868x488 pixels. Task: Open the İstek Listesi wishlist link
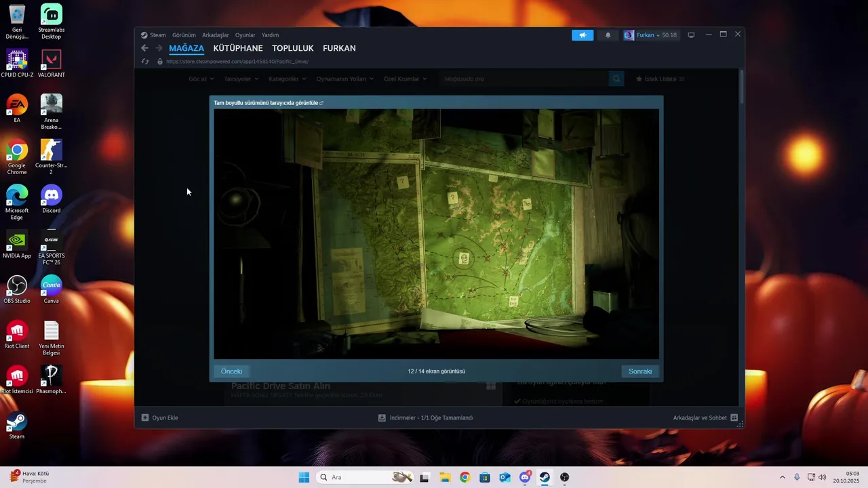[660, 79]
